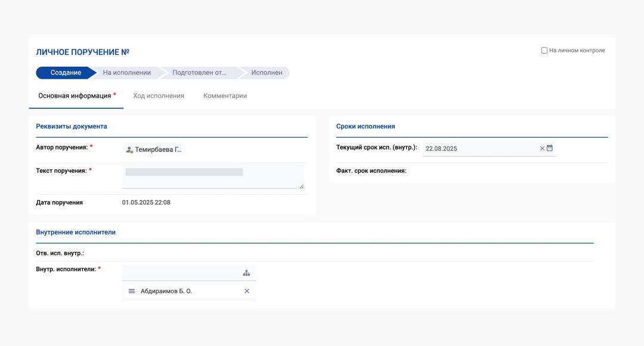Focus the Текущий срок исп. date field
644x346 pixels.
480,148
